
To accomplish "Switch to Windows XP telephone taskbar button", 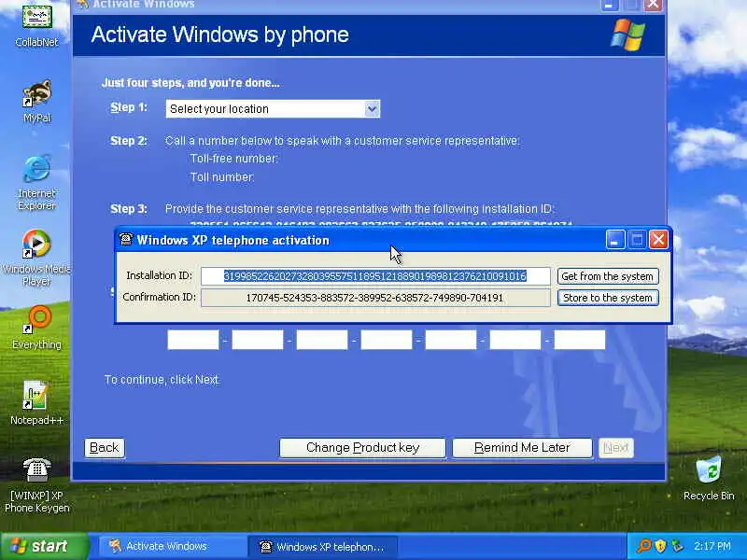I will [x=322, y=546].
